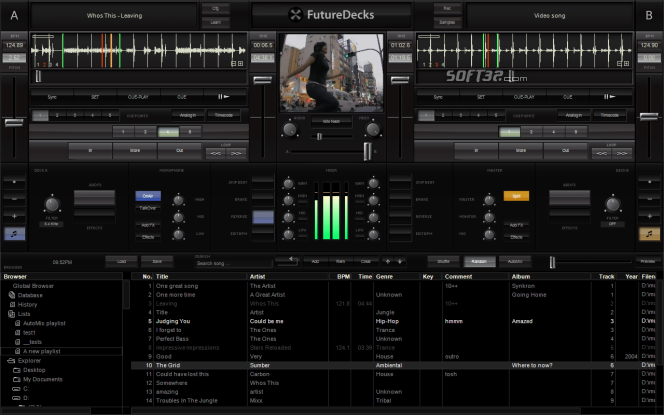Click the minus pitch button on deck B
The height and width of the screenshot is (415, 664).
tap(649, 199)
